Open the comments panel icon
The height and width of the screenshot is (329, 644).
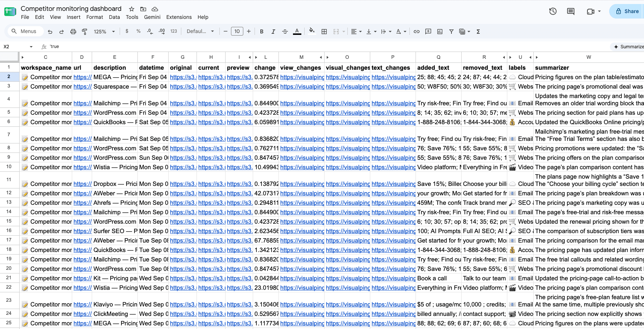[x=571, y=11]
